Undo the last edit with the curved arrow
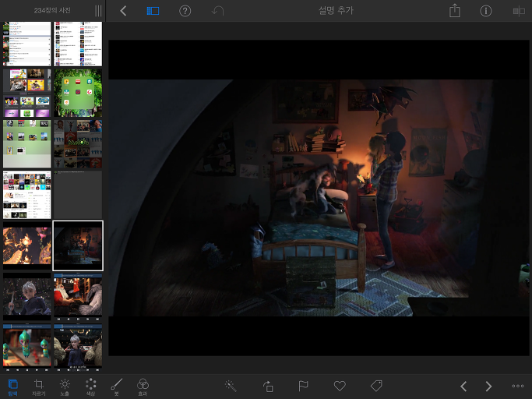 coord(217,11)
